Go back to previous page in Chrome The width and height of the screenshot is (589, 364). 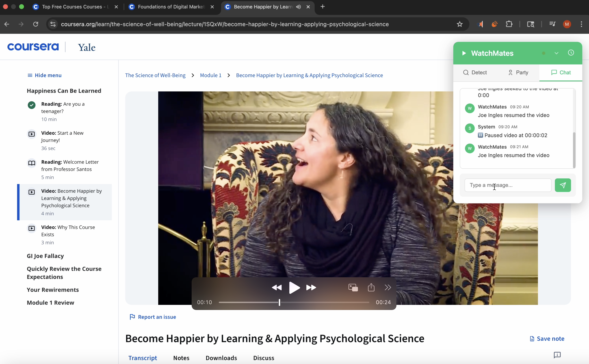pyautogui.click(x=7, y=24)
